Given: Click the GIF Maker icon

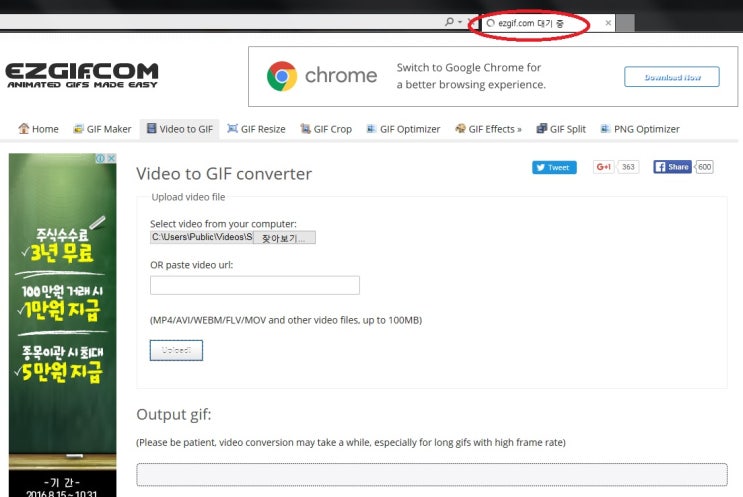Looking at the screenshot, I should [78, 129].
